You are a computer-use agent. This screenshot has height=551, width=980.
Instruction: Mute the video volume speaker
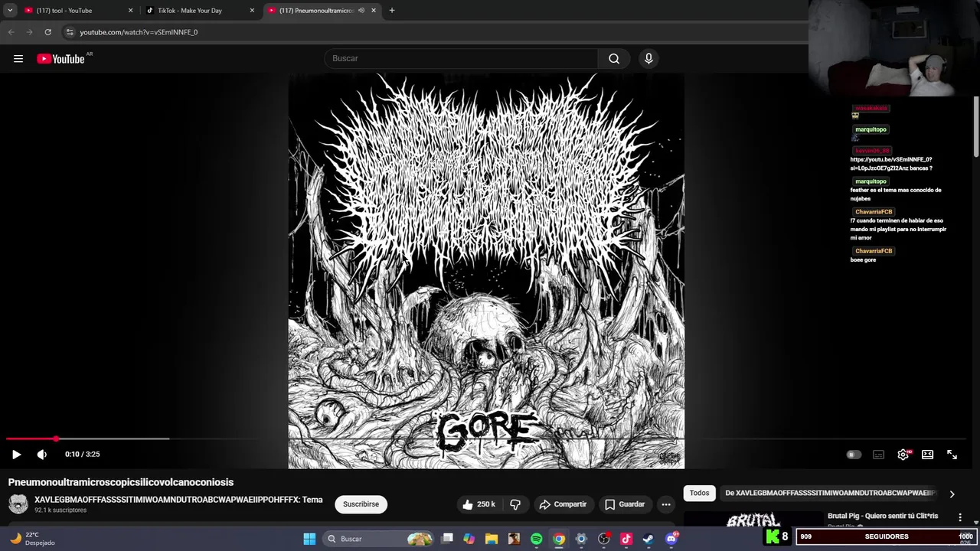point(42,454)
